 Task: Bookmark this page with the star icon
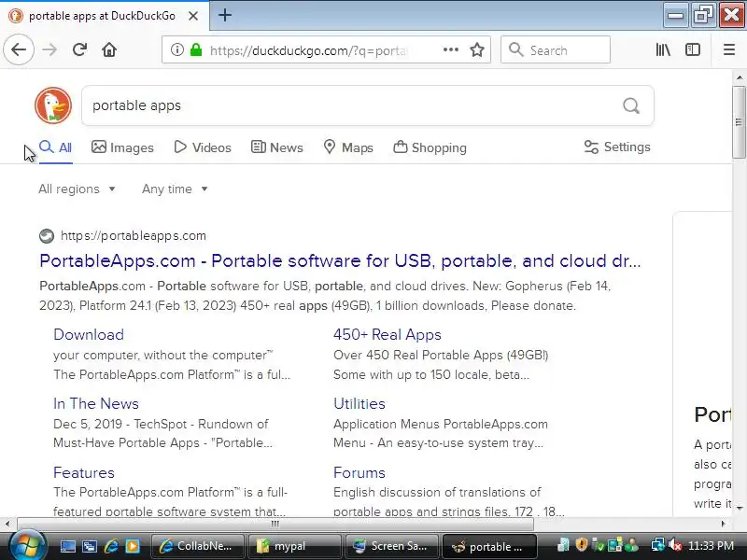coord(477,49)
